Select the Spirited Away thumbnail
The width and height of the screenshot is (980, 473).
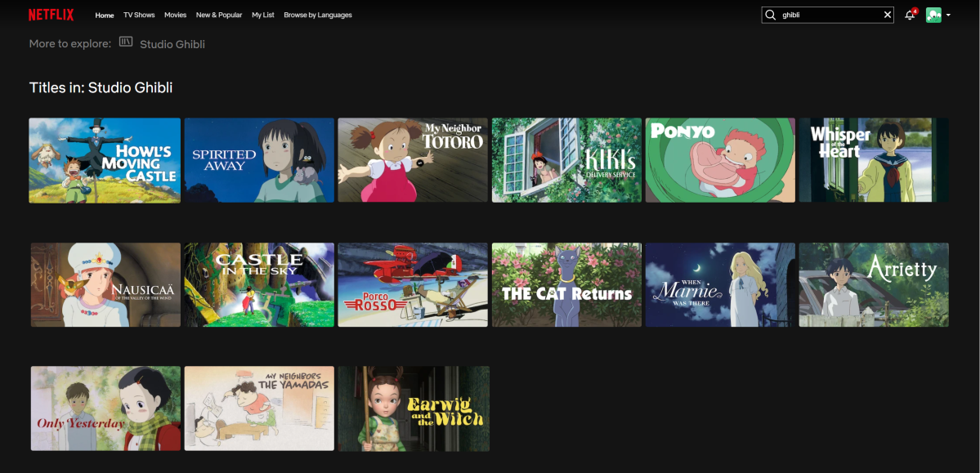pos(259,160)
